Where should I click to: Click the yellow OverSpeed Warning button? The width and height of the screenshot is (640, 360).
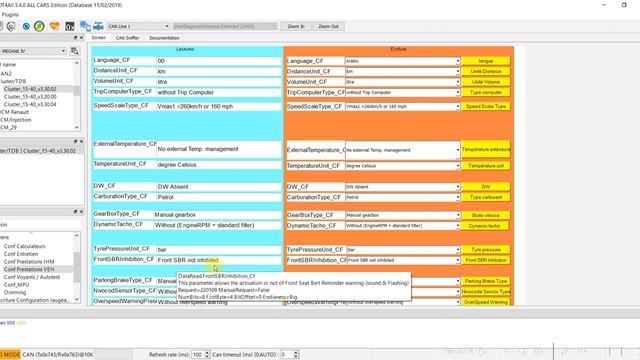coord(486,302)
